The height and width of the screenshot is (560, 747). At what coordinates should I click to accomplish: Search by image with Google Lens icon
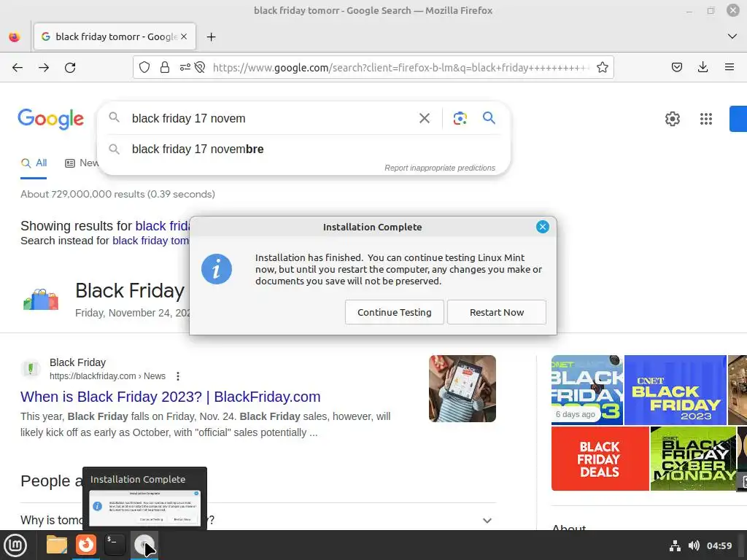[460, 118]
